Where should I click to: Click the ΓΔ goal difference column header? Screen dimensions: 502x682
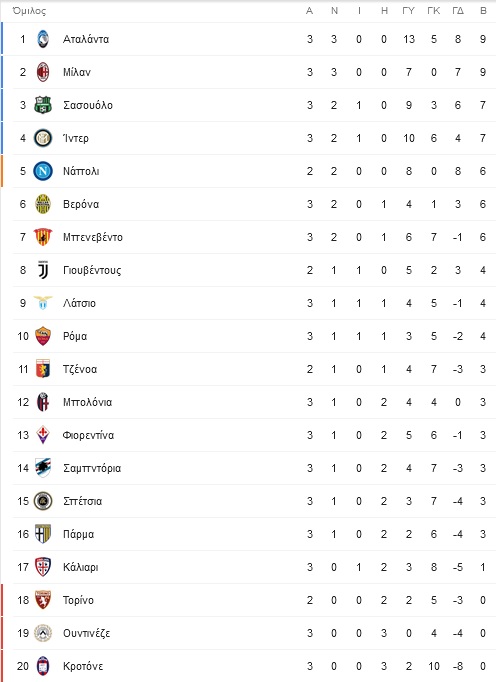pyautogui.click(x=458, y=11)
